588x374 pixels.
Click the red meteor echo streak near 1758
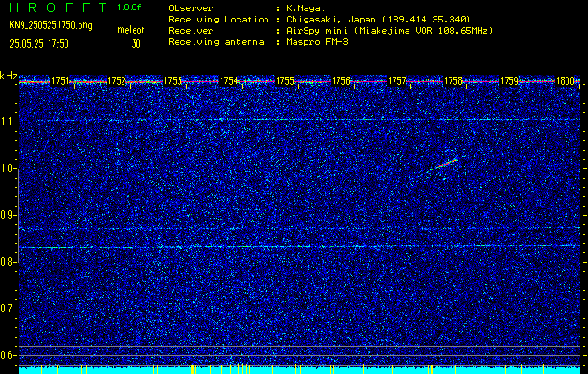click(446, 164)
